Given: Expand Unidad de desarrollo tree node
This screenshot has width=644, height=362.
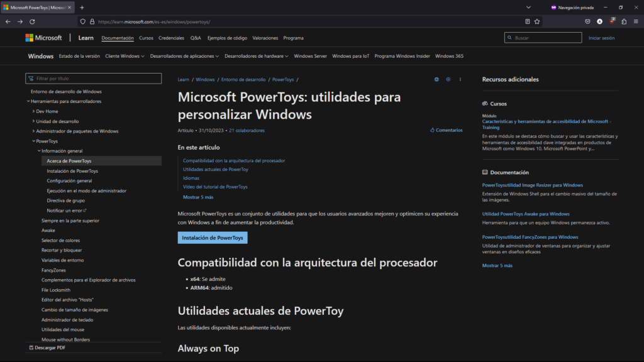Looking at the screenshot, I should (33, 121).
